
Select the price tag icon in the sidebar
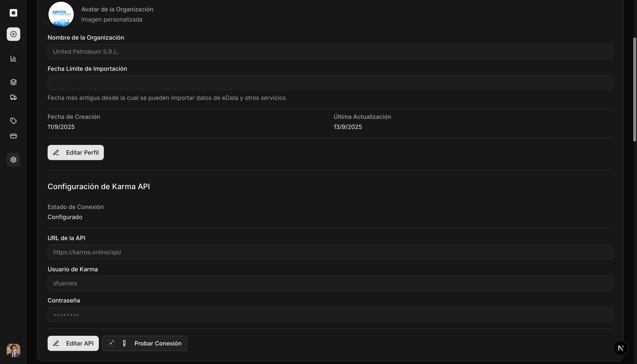[x=13, y=121]
